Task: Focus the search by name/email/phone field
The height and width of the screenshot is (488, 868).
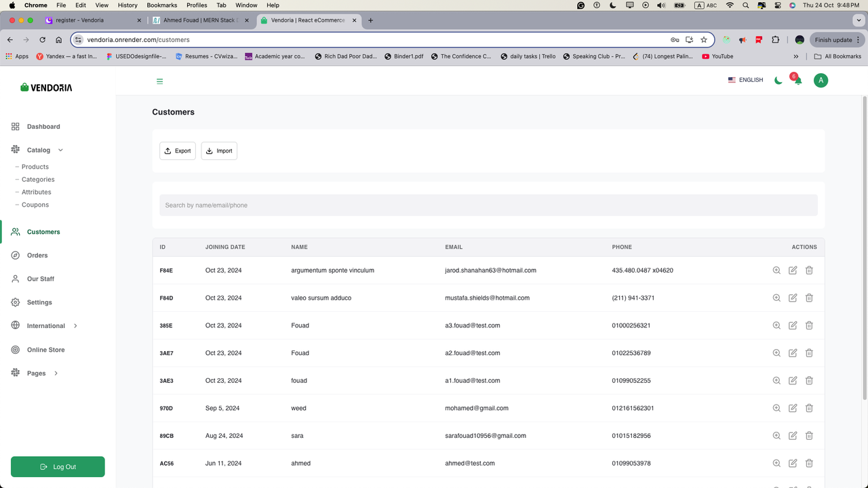Action: click(488, 205)
